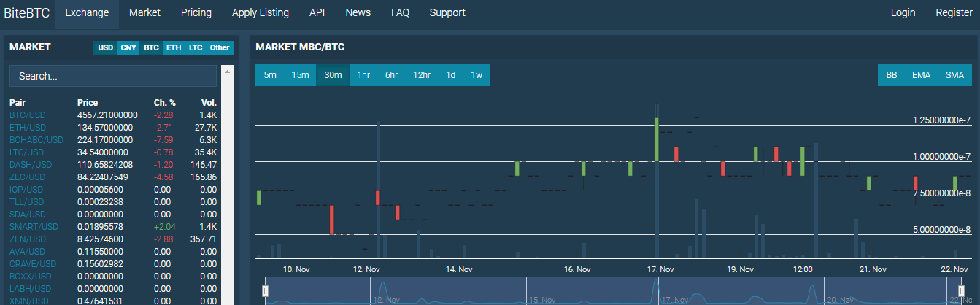Click the BiteBTC logo

(26, 12)
